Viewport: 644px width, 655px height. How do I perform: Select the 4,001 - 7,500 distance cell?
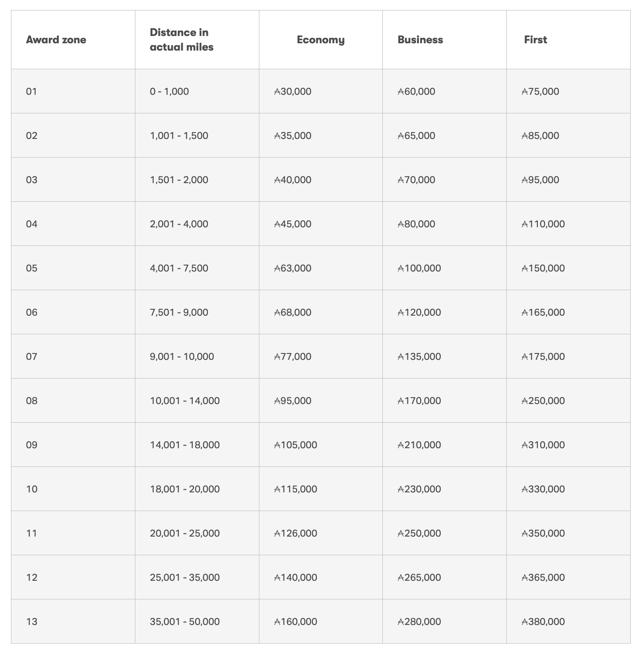[179, 268]
